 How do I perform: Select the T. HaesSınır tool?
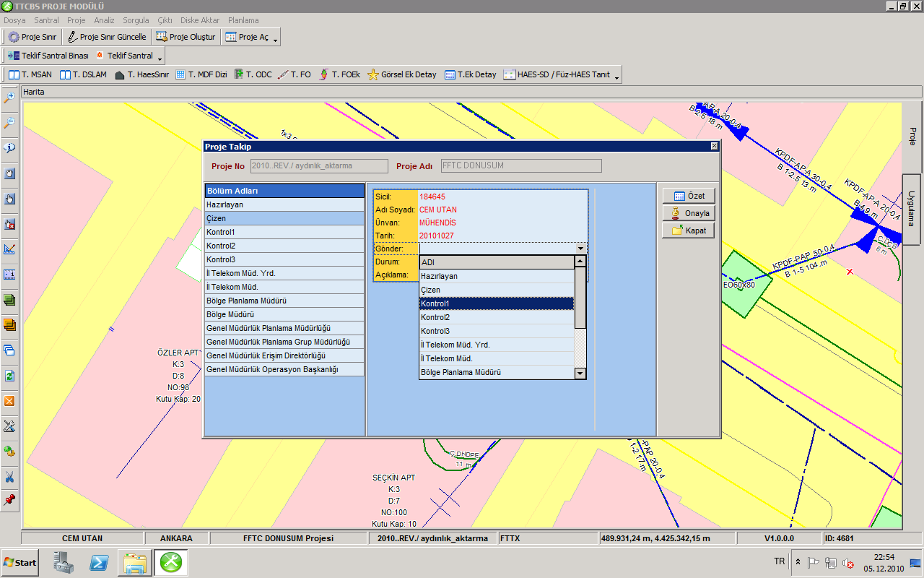(x=141, y=74)
